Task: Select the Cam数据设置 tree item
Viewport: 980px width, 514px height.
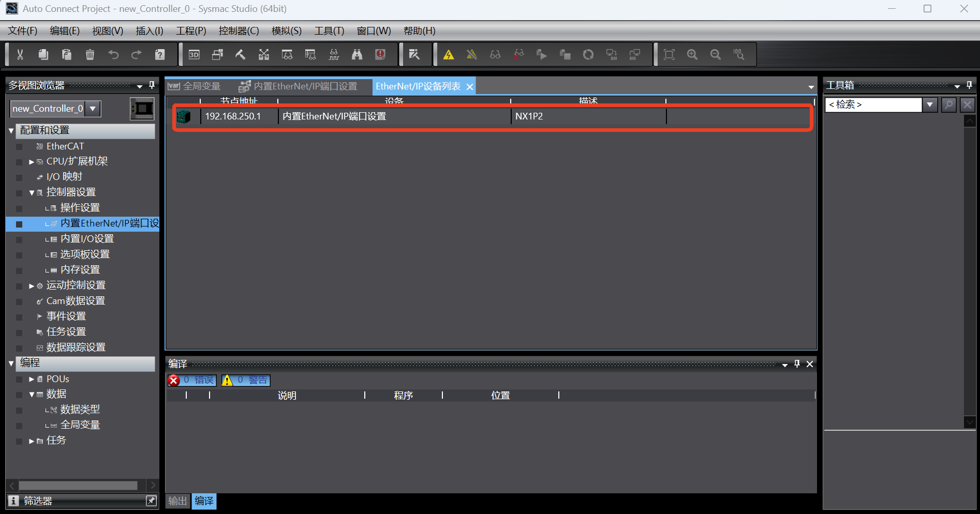Action: click(x=76, y=301)
